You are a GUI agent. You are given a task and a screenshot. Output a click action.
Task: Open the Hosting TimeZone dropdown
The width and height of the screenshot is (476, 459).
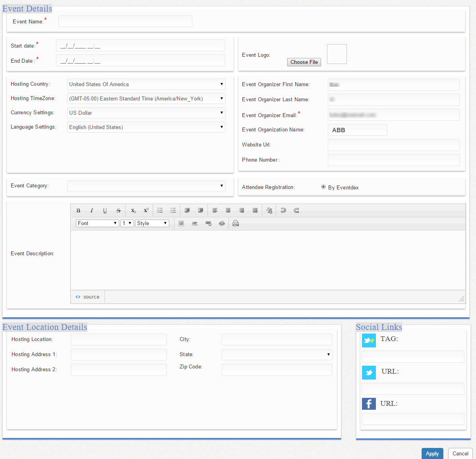(146, 98)
